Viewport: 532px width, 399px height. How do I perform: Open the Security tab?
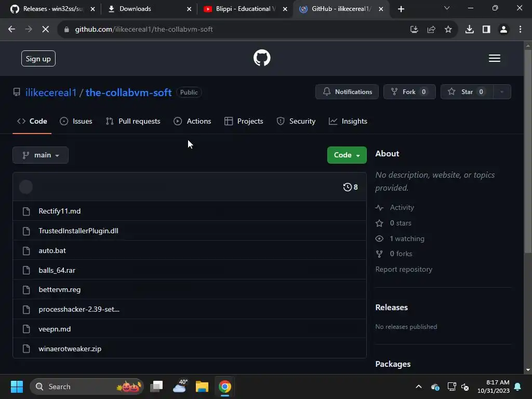click(x=296, y=122)
